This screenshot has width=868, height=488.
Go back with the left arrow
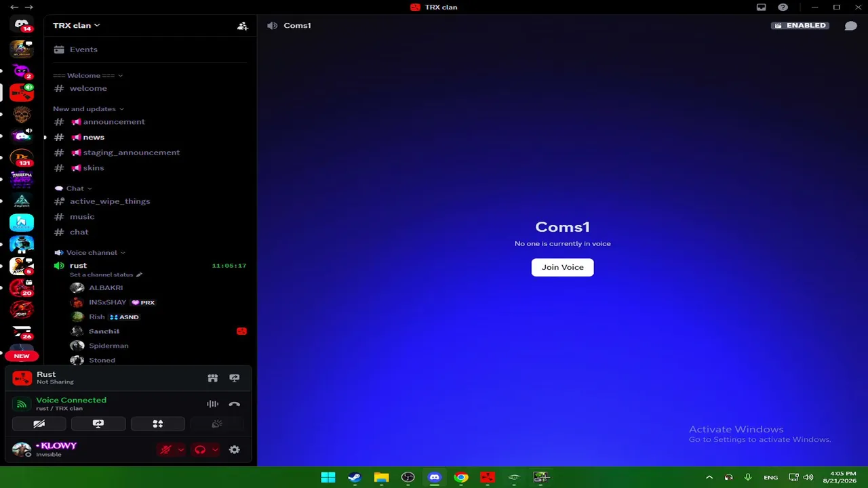pos(14,7)
